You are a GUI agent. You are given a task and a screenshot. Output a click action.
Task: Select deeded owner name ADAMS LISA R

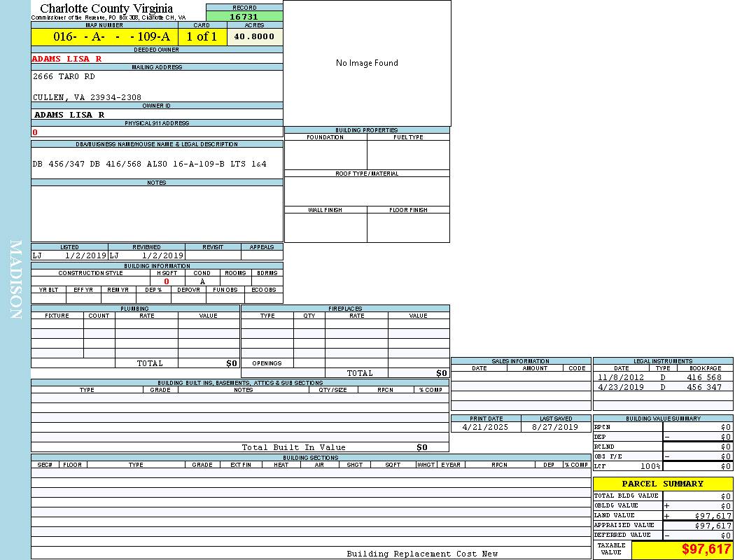(x=67, y=59)
